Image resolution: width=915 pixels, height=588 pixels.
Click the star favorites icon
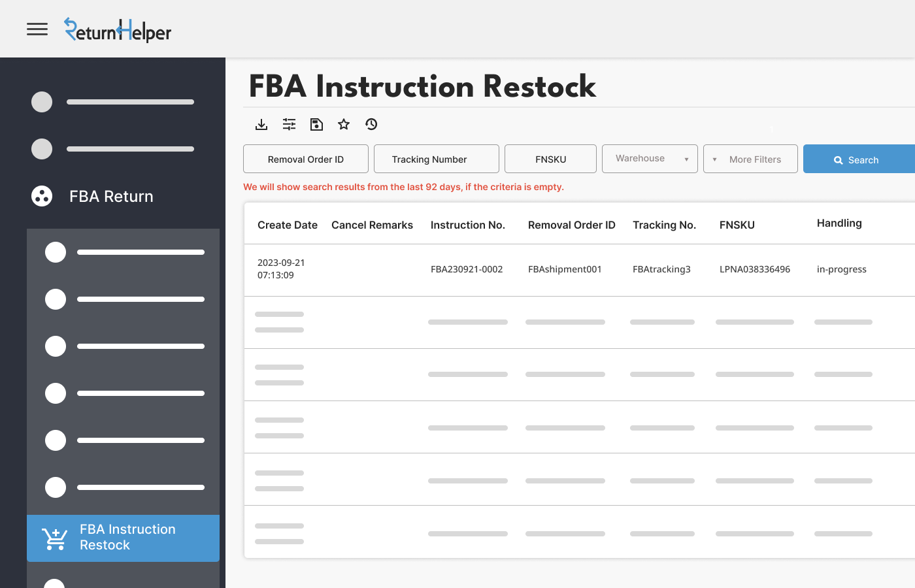pyautogui.click(x=344, y=124)
